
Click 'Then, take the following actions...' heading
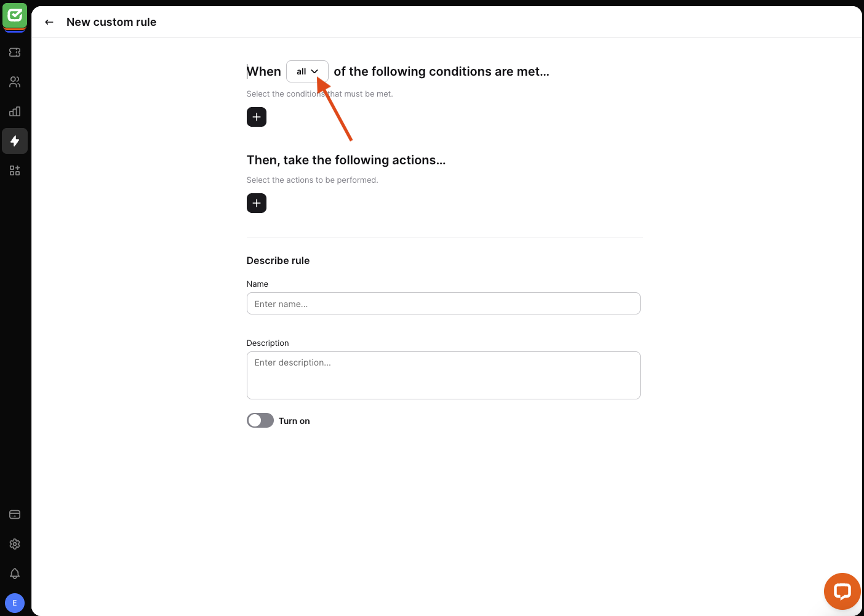346,160
